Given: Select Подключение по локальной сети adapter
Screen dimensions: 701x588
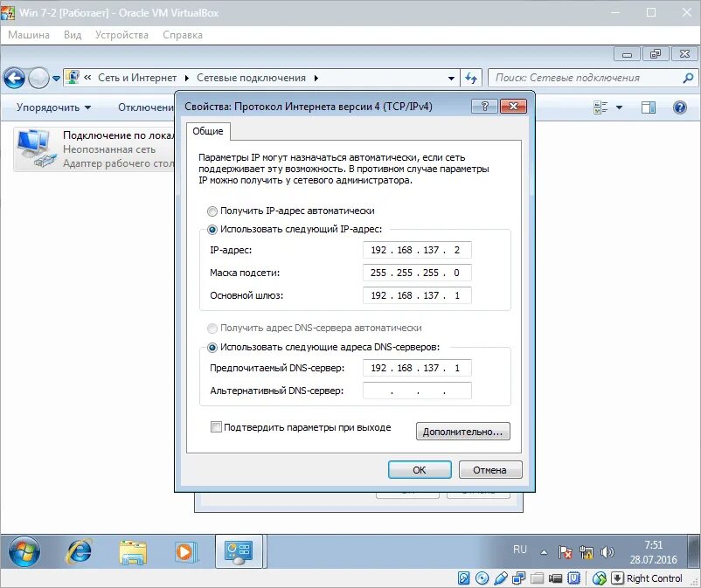Looking at the screenshot, I should tap(94, 149).
